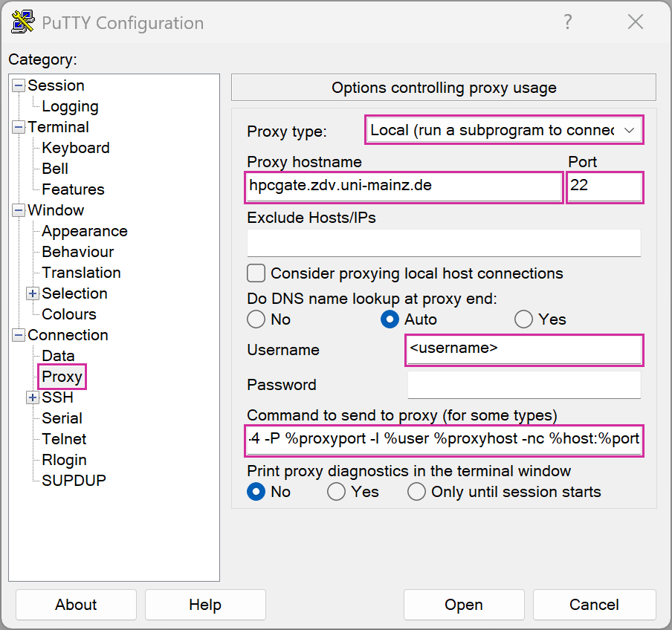Select the Telnet category
Screen dimensions: 672x630
coord(64,439)
